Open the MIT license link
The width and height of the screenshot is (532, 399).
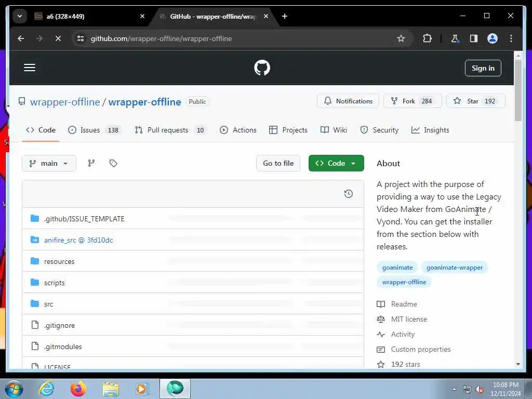(402, 320)
